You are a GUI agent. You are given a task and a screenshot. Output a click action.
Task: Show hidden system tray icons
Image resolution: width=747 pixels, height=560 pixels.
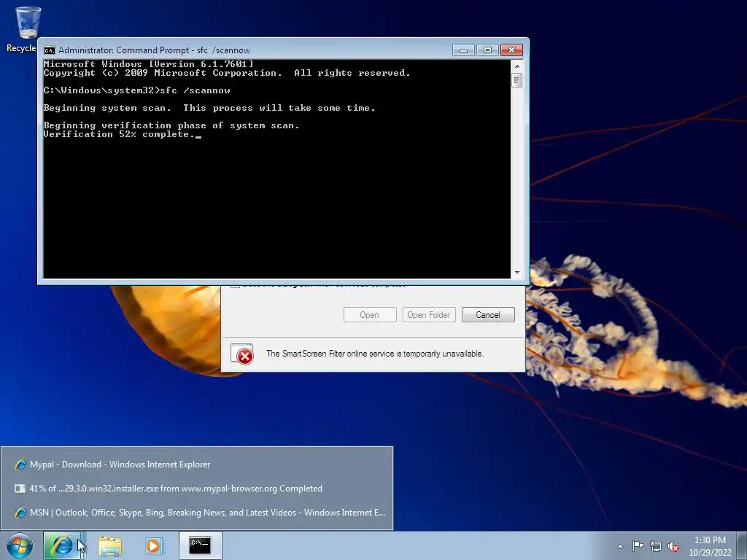coord(620,546)
